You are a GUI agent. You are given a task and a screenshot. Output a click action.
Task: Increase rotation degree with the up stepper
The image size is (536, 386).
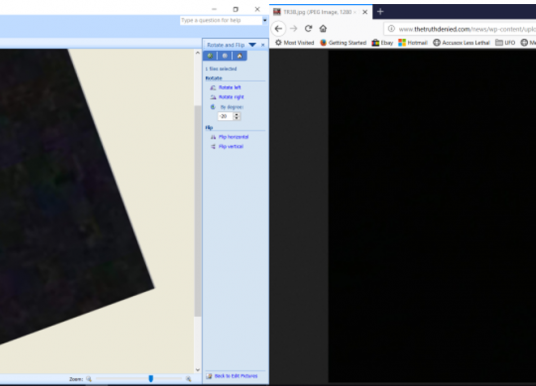(237, 114)
